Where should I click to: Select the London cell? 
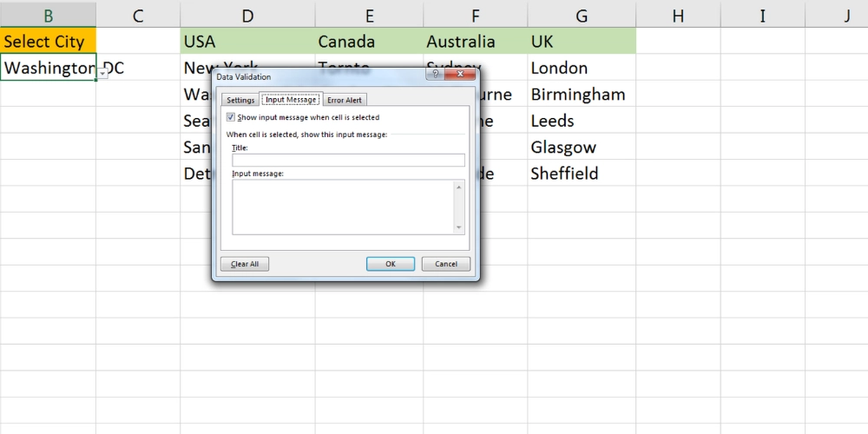[x=582, y=68]
